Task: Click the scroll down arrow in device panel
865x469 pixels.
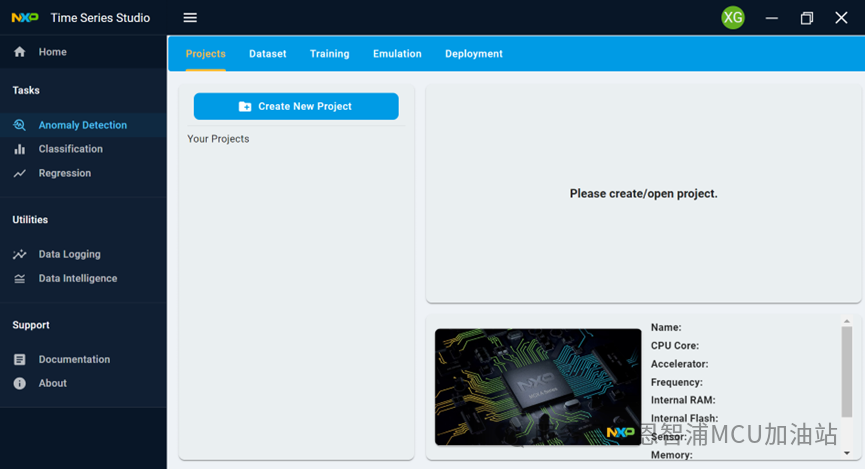Action: tap(847, 453)
